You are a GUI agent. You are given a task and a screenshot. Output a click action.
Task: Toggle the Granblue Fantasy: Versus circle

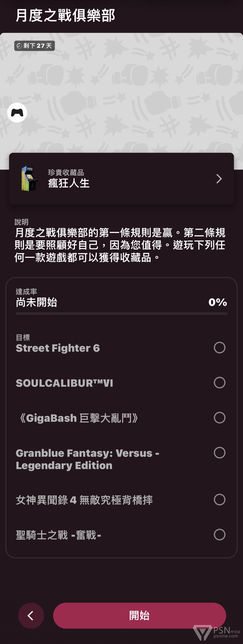pyautogui.click(x=220, y=453)
